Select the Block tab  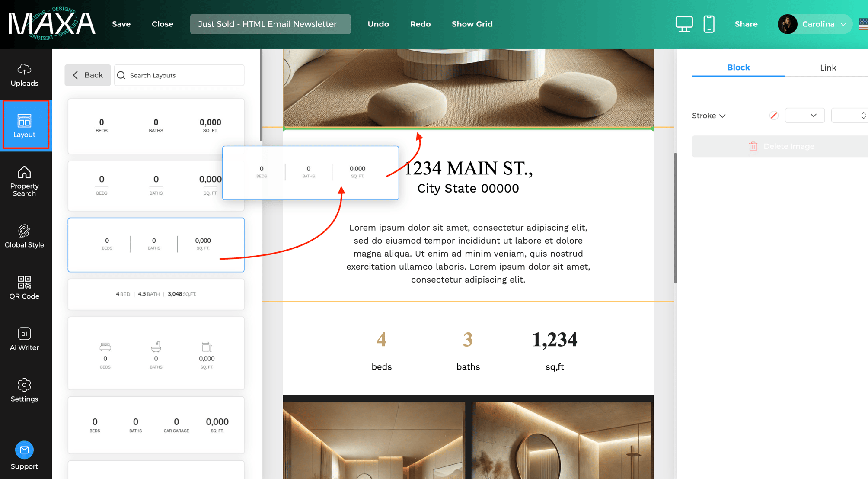[x=738, y=68]
